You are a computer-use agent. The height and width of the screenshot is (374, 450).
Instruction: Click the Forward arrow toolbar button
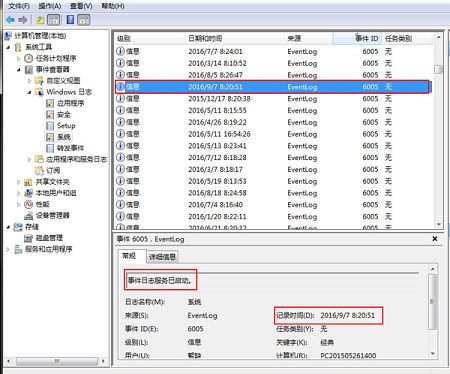(23, 20)
